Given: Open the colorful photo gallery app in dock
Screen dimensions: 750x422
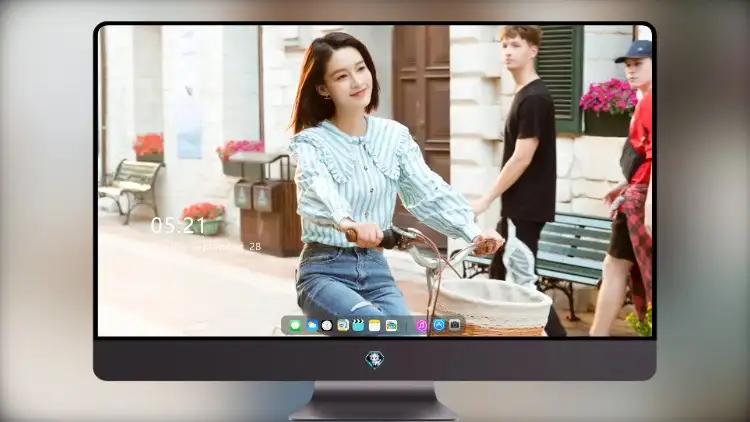Looking at the screenshot, I should [x=391, y=326].
